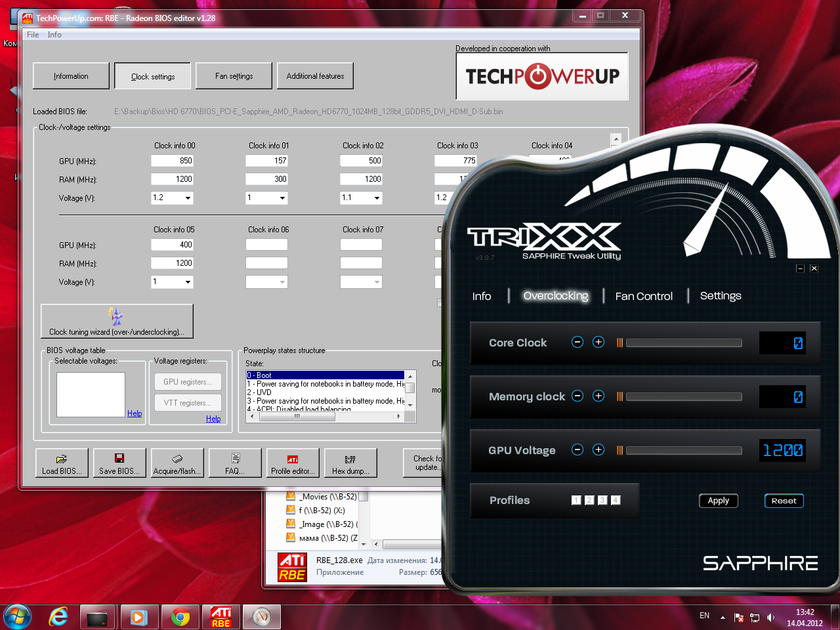Screen dimensions: 840x630
Task: Show hidden tray icons arrow
Action: (723, 618)
